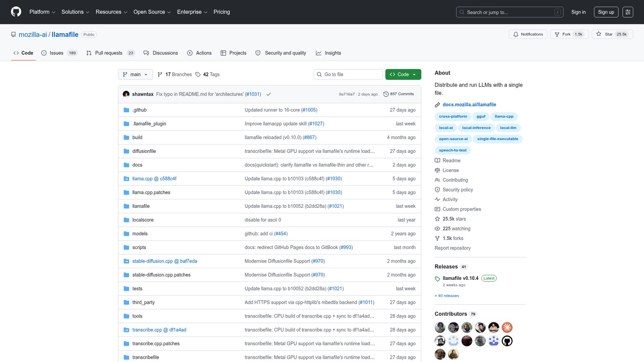644x362 pixels.
Task: Click the Sign up button
Action: click(606, 12)
